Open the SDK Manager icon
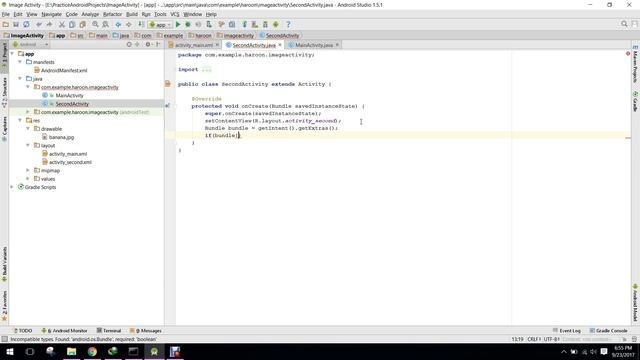Viewport: 640px width, 360px height. tap(265, 24)
